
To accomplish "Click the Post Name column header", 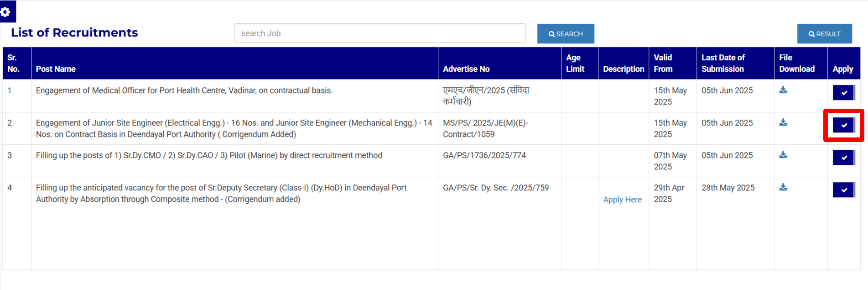I will [56, 69].
